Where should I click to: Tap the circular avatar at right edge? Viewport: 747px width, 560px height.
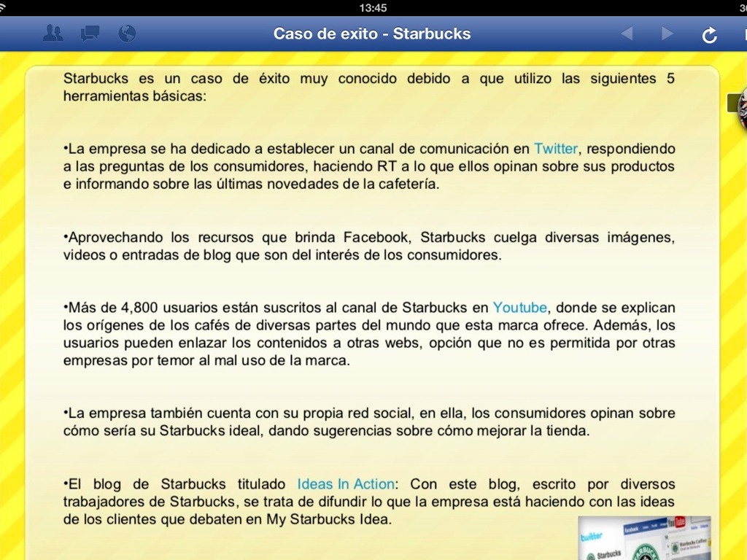pyautogui.click(x=743, y=108)
